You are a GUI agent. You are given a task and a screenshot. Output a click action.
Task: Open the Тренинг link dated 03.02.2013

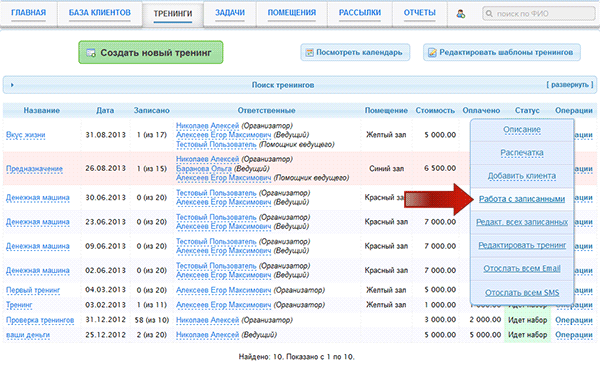[x=19, y=305]
